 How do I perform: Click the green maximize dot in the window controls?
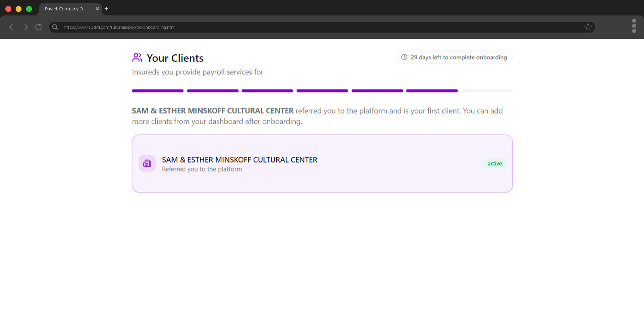pyautogui.click(x=29, y=9)
